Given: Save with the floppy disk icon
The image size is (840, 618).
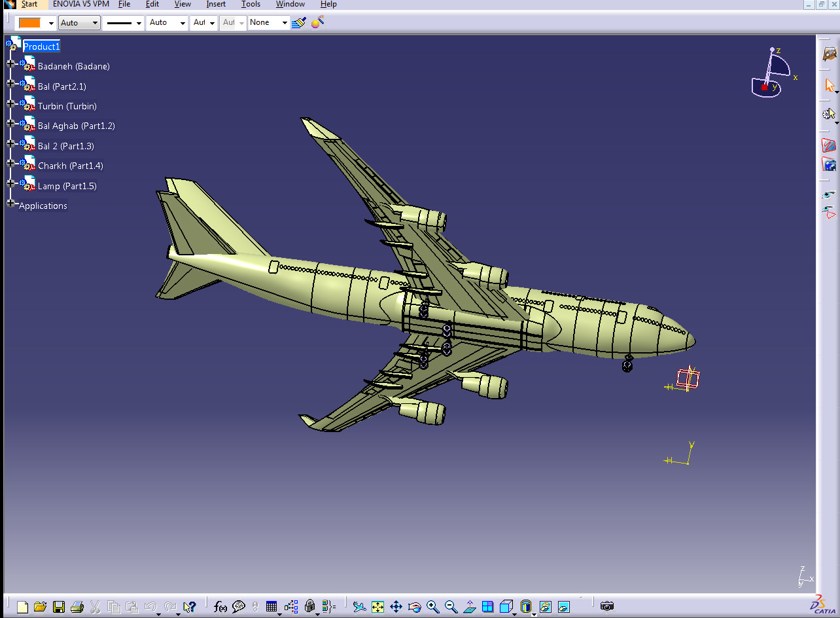Looking at the screenshot, I should (x=59, y=607).
